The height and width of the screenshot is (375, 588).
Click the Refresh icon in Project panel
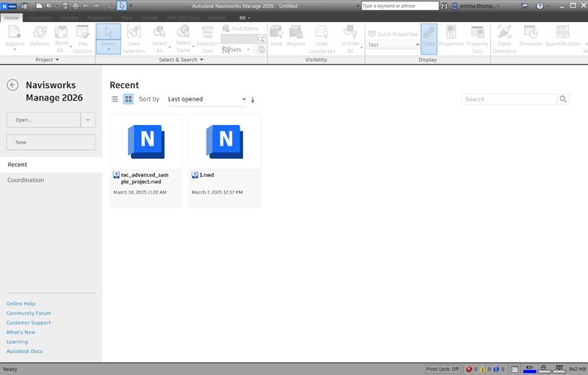[40, 32]
